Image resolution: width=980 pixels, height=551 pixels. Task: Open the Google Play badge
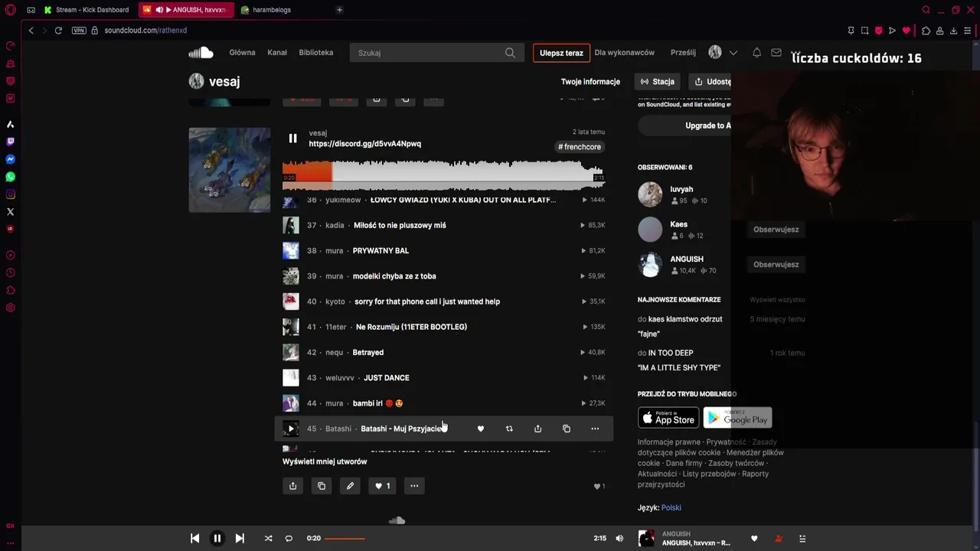pos(737,418)
